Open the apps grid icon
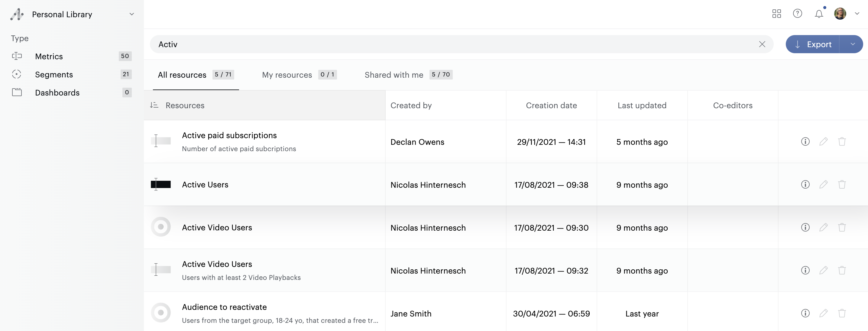The height and width of the screenshot is (331, 868). pos(776,14)
